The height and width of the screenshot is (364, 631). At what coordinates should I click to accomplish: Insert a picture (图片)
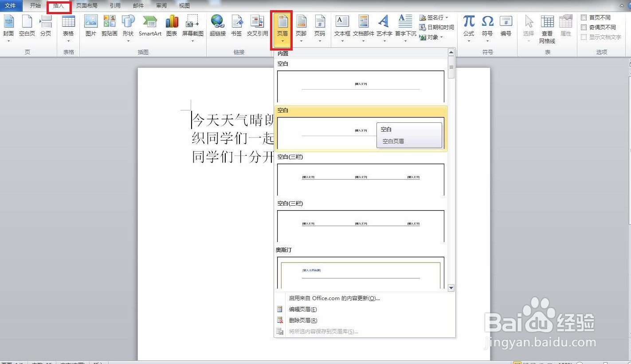click(91, 26)
